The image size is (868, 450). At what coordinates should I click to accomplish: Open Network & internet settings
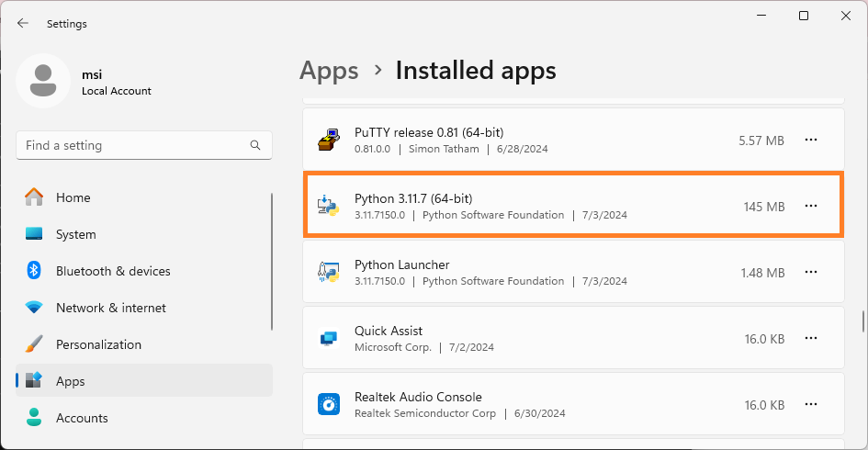110,308
